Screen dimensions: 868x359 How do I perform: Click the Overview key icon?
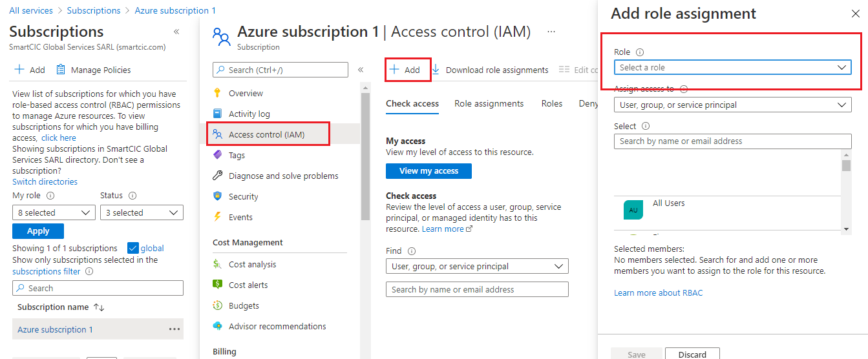[218, 93]
